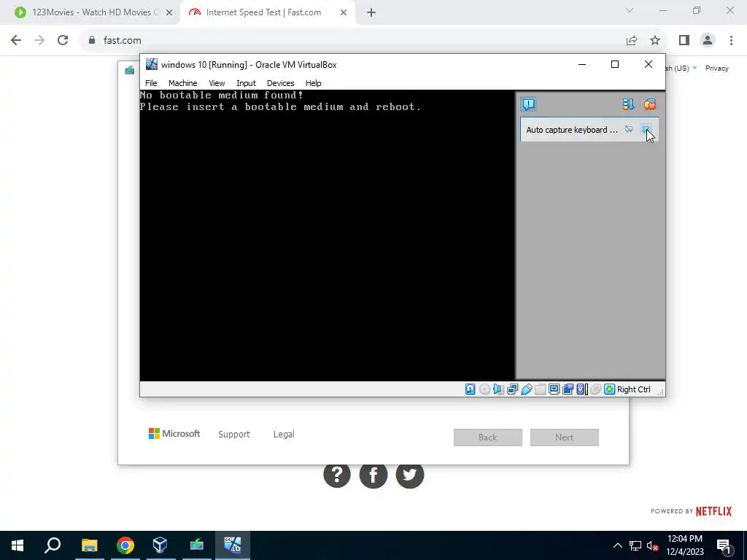Open File Explorer from taskbar
The width and height of the screenshot is (747, 560).
click(89, 545)
